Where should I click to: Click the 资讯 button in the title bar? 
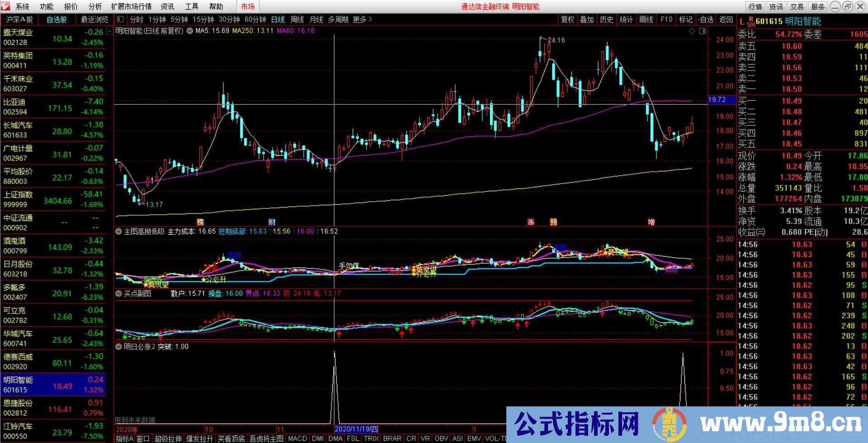pyautogui.click(x=776, y=7)
